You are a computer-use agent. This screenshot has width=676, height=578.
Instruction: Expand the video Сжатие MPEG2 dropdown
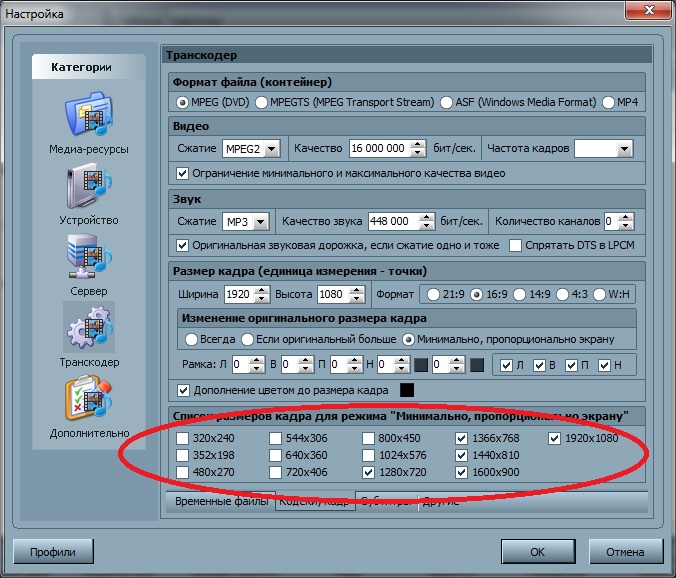[267, 148]
